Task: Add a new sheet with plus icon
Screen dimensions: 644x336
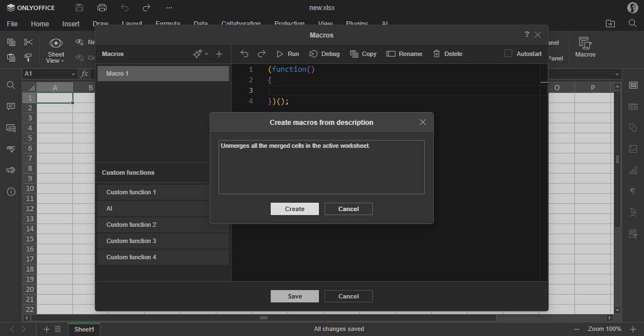Action: click(47, 329)
